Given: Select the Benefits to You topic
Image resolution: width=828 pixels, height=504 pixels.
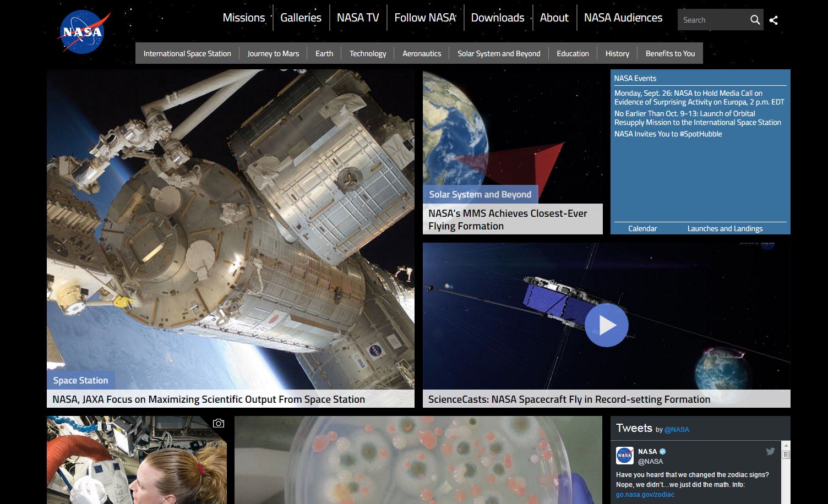Looking at the screenshot, I should (x=670, y=53).
